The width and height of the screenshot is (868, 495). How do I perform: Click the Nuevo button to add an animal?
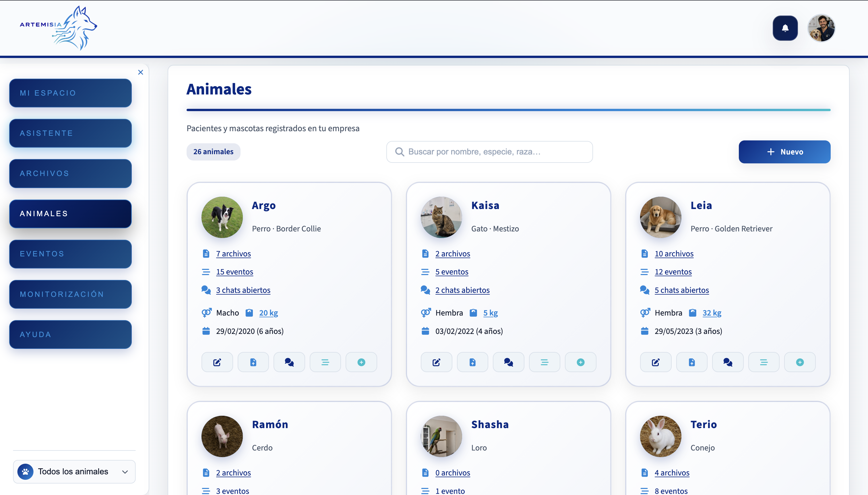[784, 152]
